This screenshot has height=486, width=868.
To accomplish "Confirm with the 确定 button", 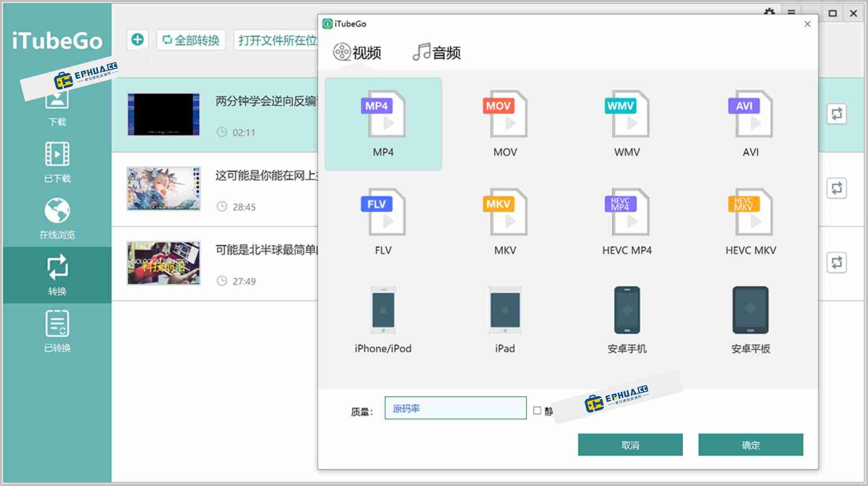I will (751, 445).
